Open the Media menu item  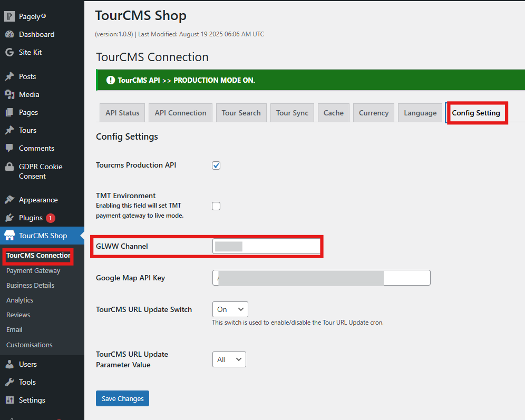[29, 94]
